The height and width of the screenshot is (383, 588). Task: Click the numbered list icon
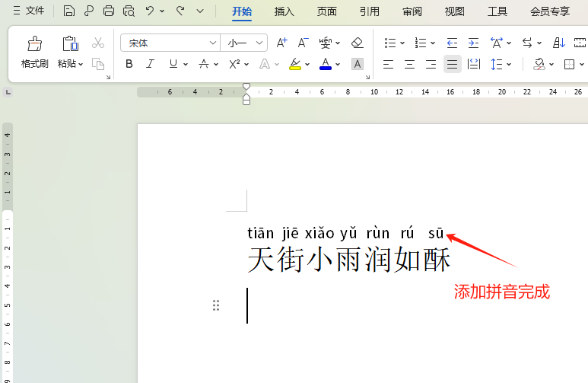click(x=421, y=43)
